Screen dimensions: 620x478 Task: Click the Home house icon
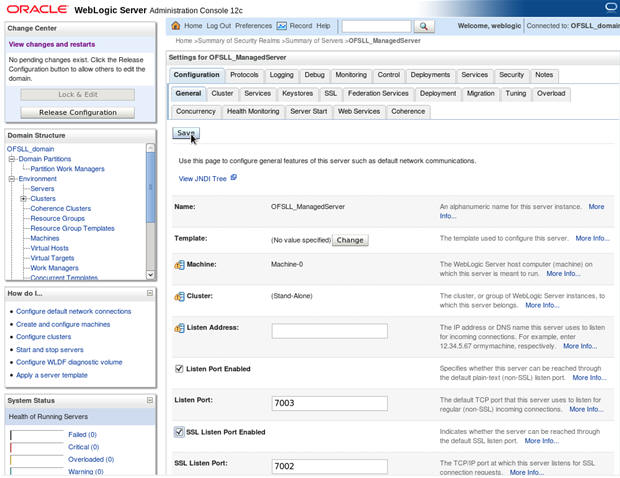pyautogui.click(x=176, y=26)
